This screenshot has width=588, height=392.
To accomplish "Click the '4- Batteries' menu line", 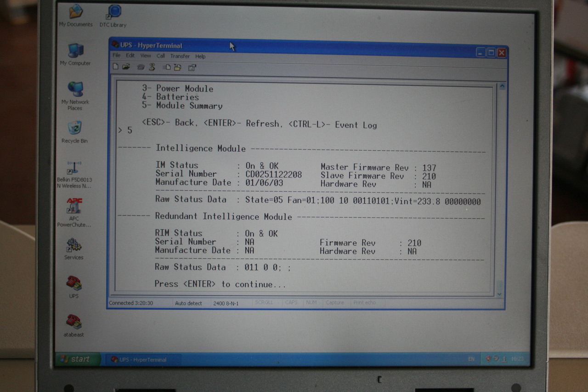I will (x=170, y=97).
